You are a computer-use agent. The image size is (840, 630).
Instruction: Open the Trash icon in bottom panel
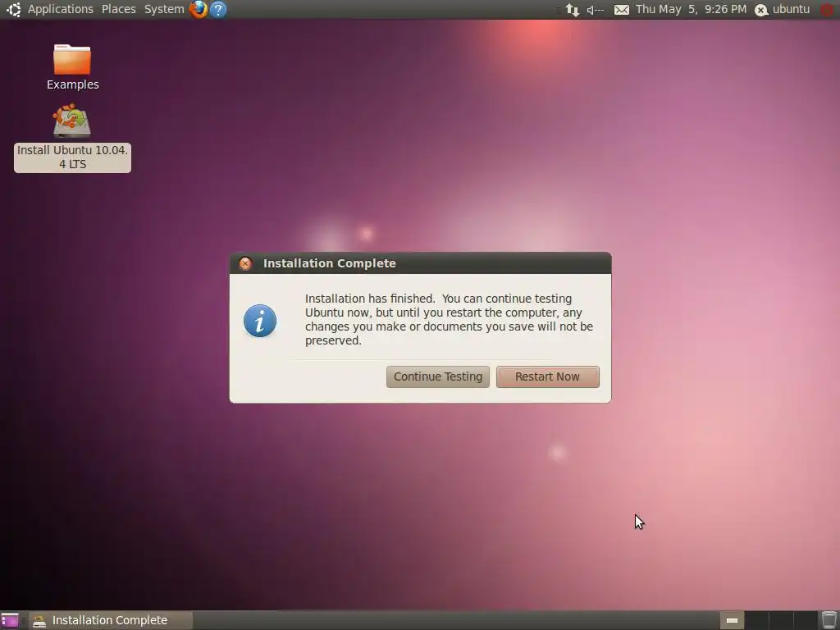(829, 620)
